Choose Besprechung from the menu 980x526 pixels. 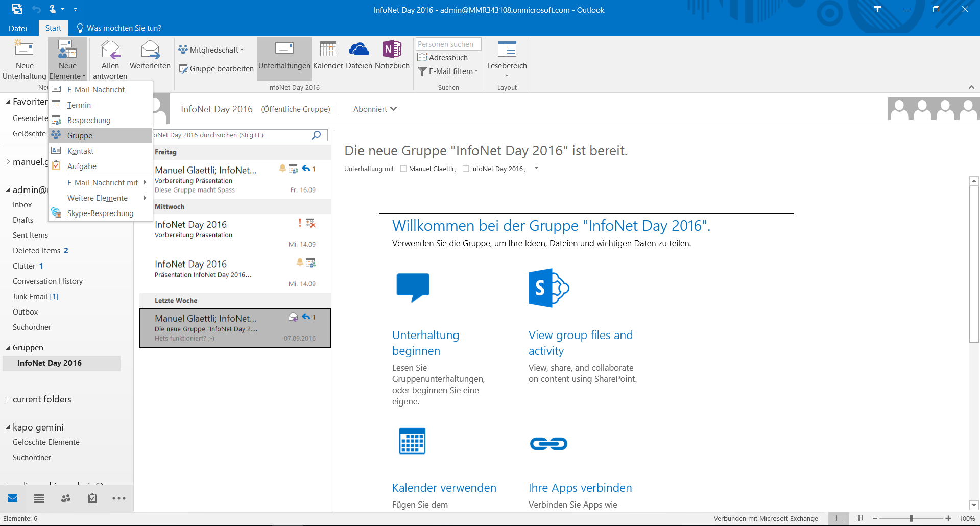coord(101,121)
